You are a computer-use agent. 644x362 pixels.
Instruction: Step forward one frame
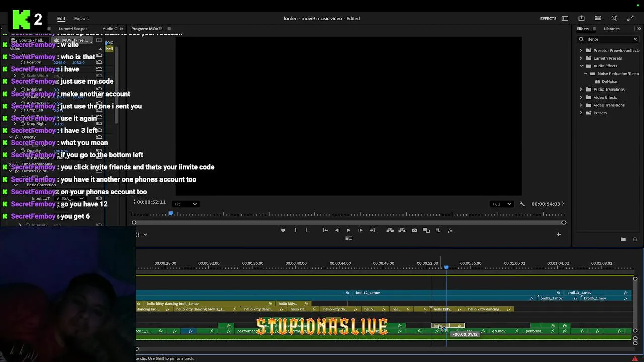click(360, 230)
